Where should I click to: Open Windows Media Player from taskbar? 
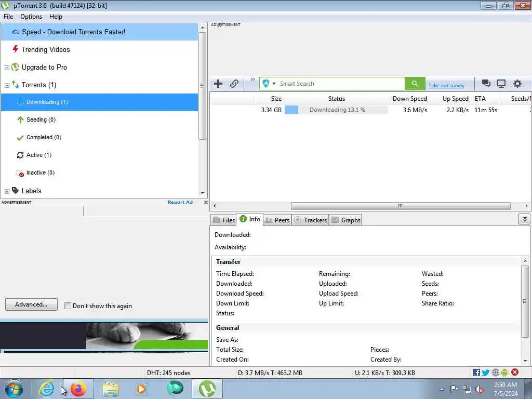click(142, 389)
